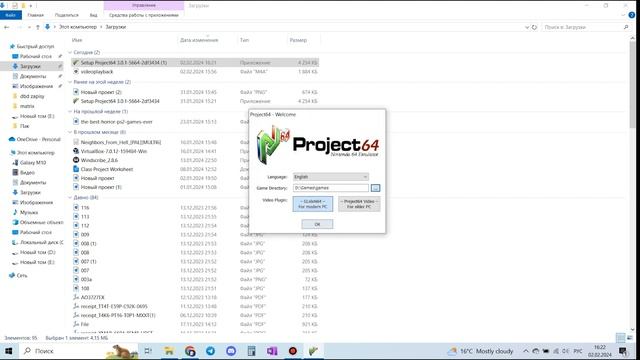The width and height of the screenshot is (640, 360).
Task: Select the VirtualBox-7.0.12 installer file
Action: point(113,151)
